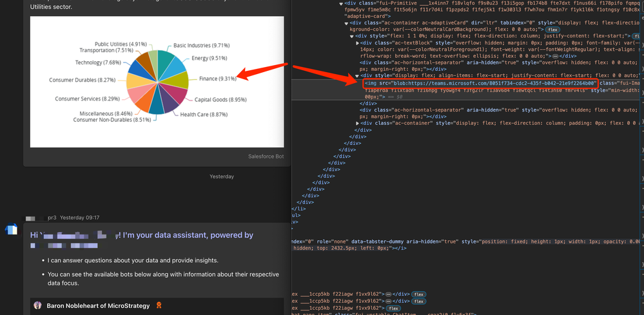Toggle the flex badge on the unclosed f1vx9l62 div
Image resolution: width=644 pixels, height=315 pixels.
click(x=395, y=308)
